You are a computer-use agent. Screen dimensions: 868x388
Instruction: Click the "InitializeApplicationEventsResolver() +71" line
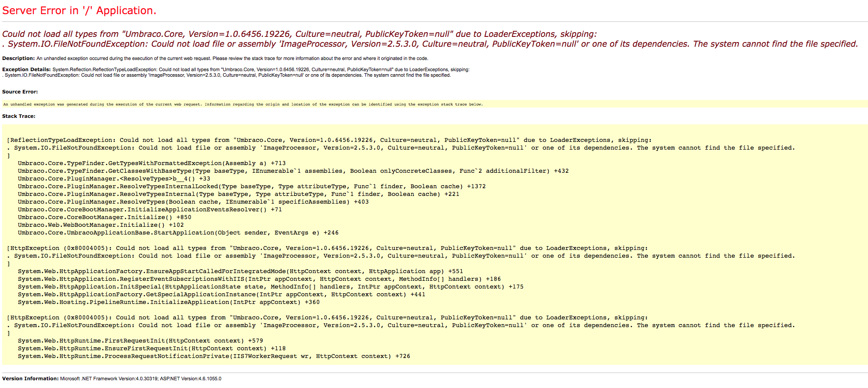150,210
